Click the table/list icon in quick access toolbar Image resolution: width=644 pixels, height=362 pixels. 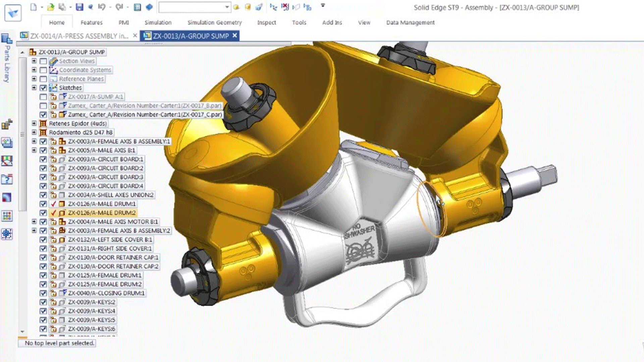[x=137, y=7]
